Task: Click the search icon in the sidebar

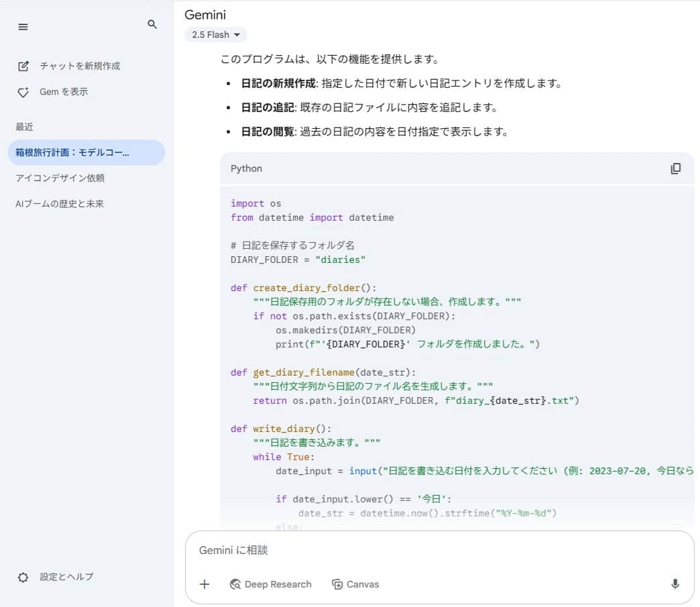Action: click(x=152, y=24)
